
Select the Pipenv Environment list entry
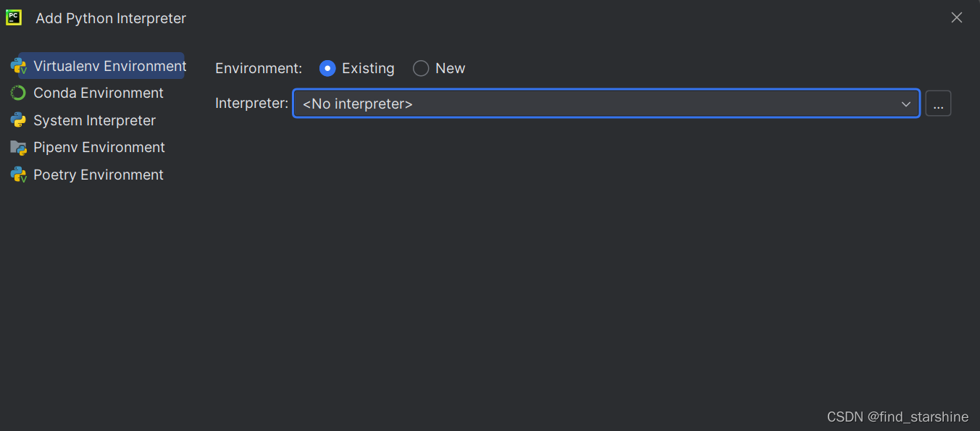[99, 147]
